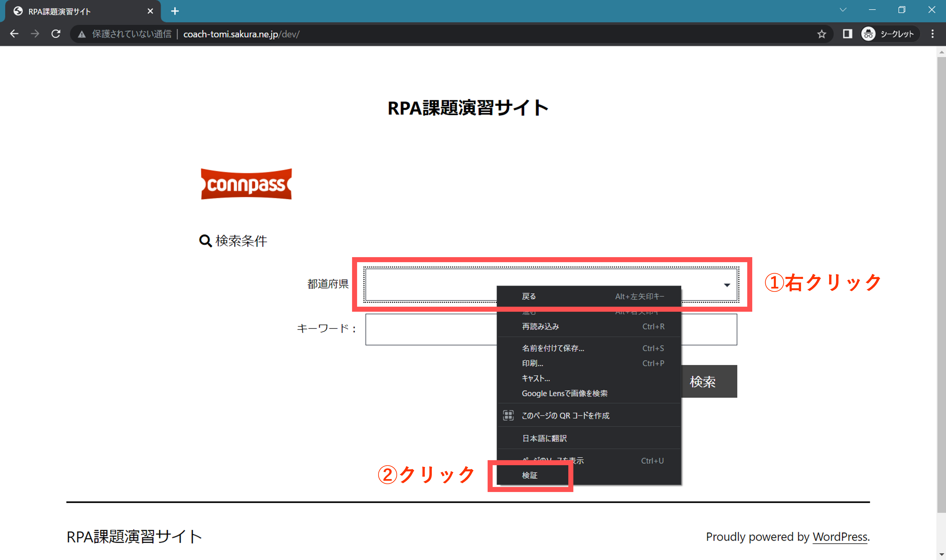Click 検証 in the context menu

coord(589,475)
